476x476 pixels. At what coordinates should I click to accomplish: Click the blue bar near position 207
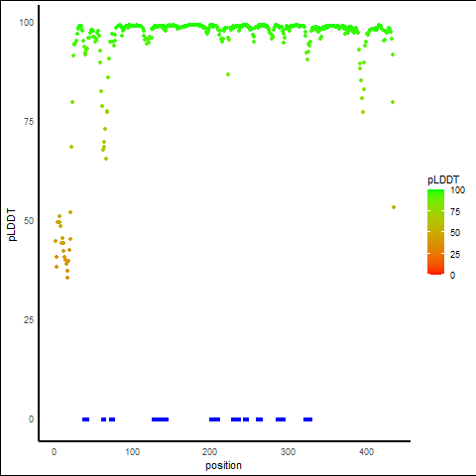click(x=214, y=419)
